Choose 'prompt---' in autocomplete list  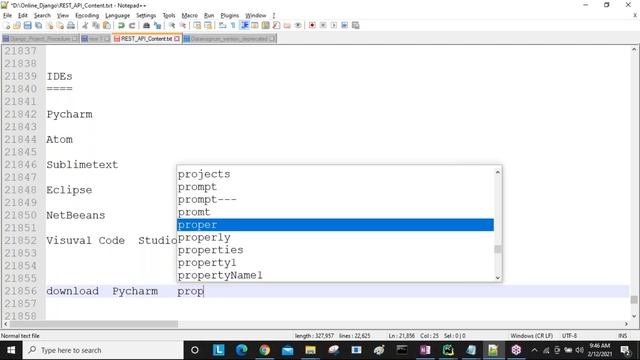click(x=335, y=200)
